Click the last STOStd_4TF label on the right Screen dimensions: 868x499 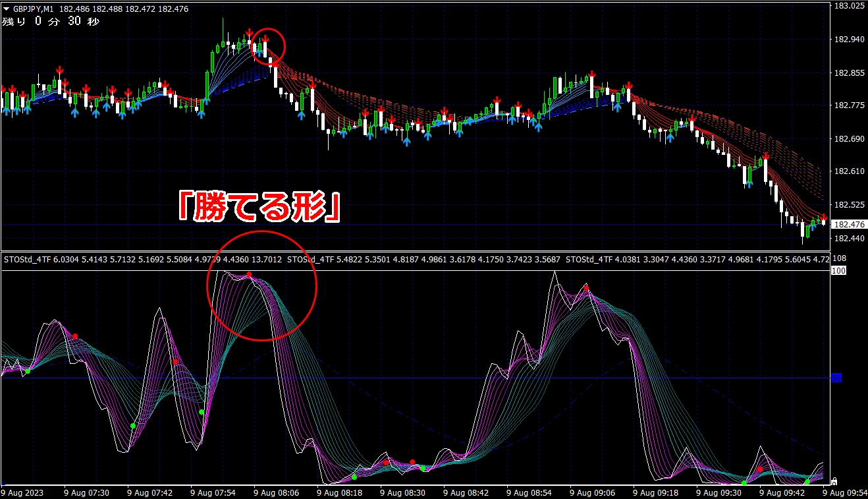pos(588,260)
